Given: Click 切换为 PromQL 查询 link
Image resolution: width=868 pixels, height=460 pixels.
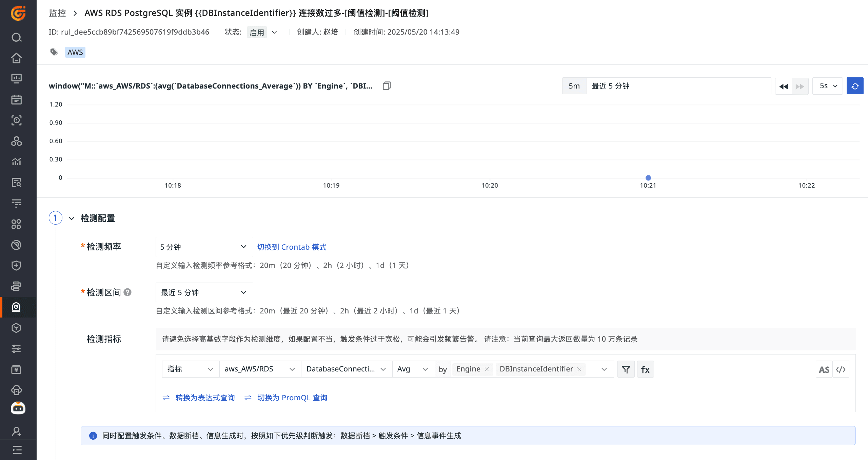Looking at the screenshot, I should click(x=292, y=398).
